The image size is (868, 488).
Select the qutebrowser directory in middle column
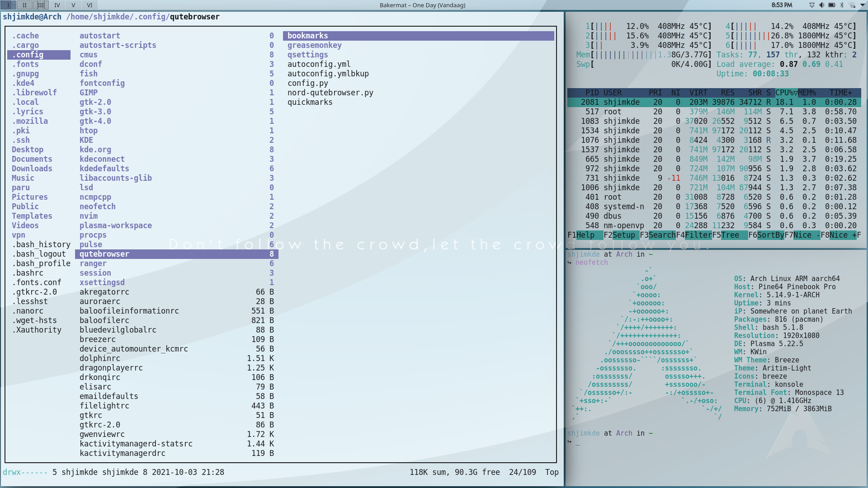click(x=177, y=254)
